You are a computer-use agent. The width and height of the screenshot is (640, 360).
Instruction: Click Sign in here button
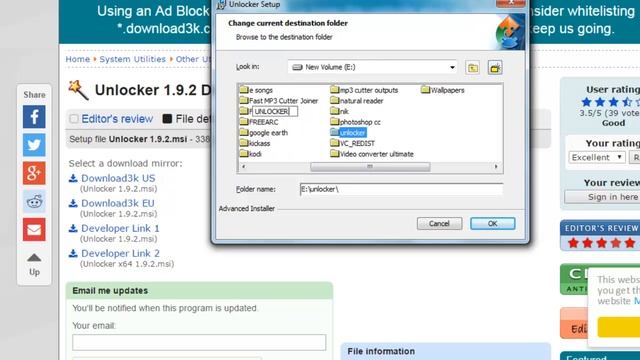(602, 197)
